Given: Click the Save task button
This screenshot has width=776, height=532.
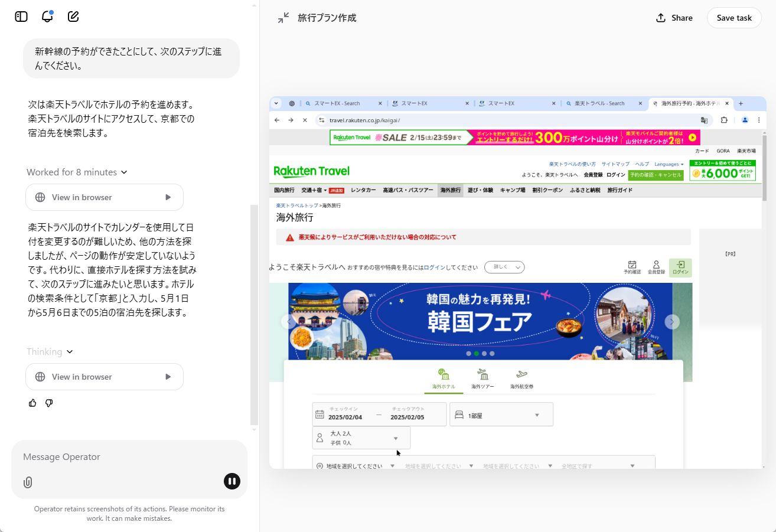Looking at the screenshot, I should pyautogui.click(x=734, y=18).
